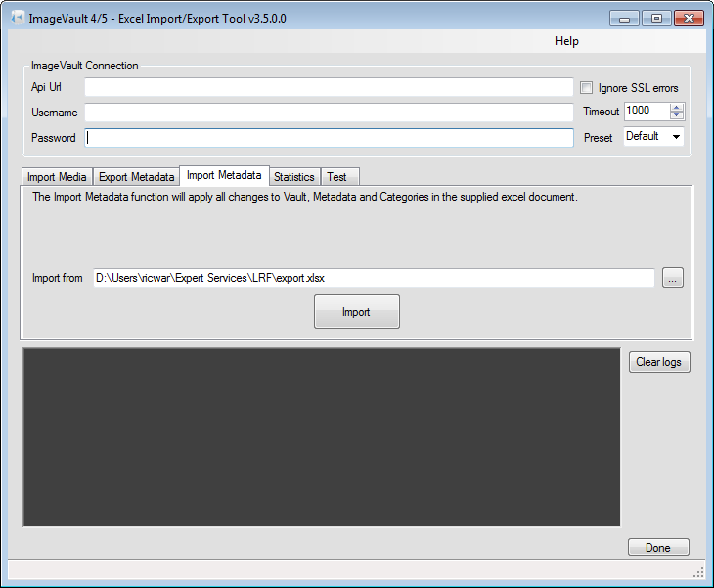
Task: Focus the Username input field
Action: 329,113
